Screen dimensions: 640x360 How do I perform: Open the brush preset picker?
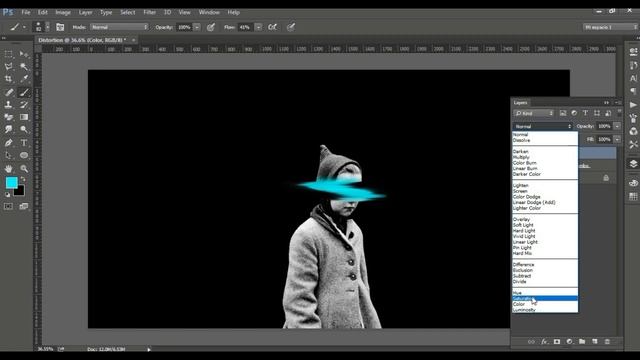point(47,27)
